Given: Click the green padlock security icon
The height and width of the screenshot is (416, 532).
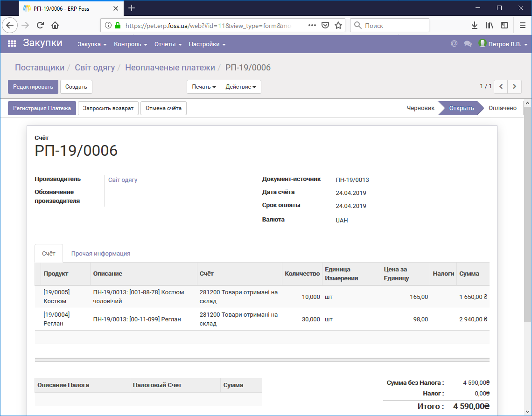Looking at the screenshot, I should [x=118, y=25].
